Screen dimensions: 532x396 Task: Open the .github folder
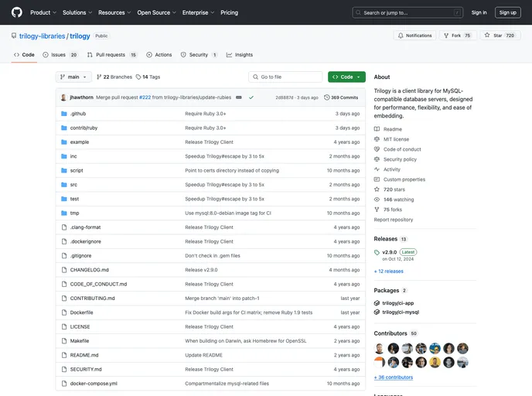pos(78,114)
